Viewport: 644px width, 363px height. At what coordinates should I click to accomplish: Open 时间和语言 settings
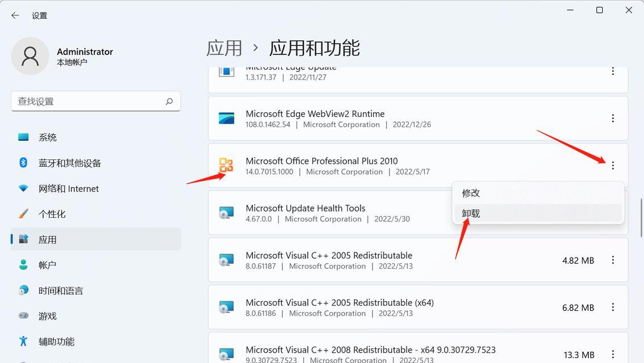pos(96,290)
